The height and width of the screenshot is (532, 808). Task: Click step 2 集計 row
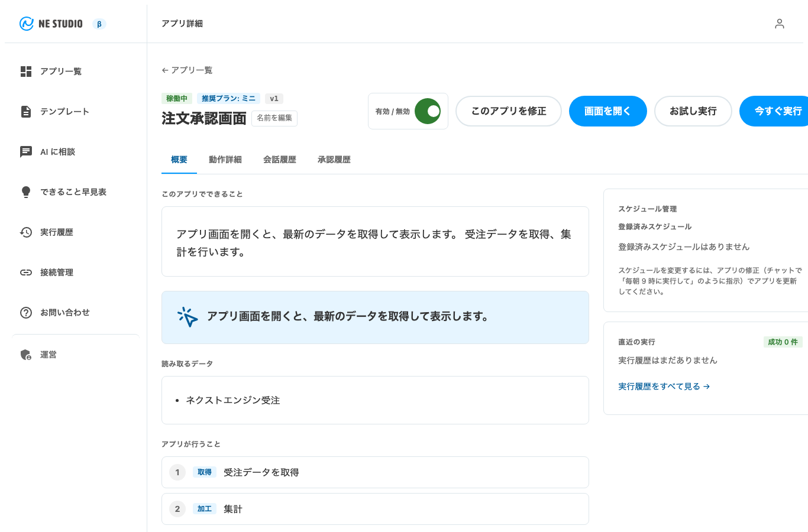tap(375, 509)
